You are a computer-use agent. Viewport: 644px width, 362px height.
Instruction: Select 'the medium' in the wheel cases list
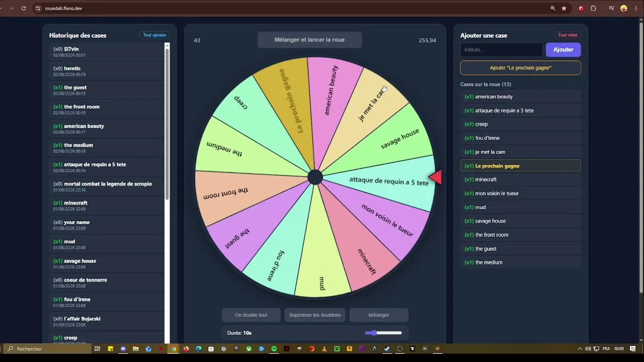520,262
